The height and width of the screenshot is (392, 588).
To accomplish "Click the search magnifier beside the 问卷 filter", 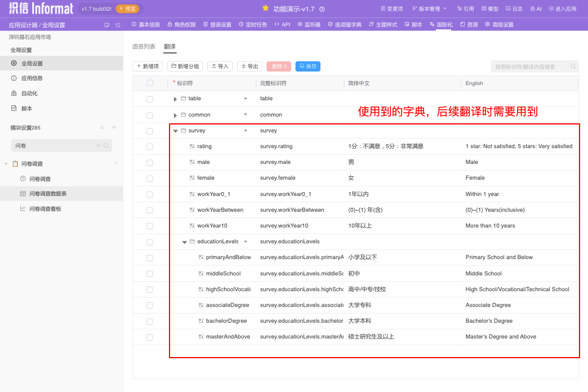I will [x=105, y=146].
